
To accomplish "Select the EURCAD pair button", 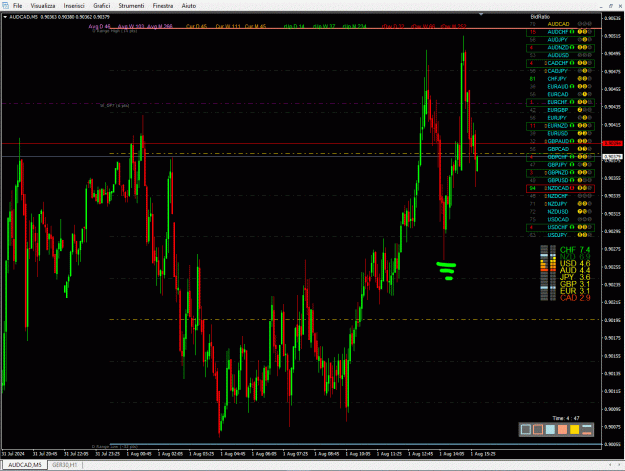I will [558, 94].
